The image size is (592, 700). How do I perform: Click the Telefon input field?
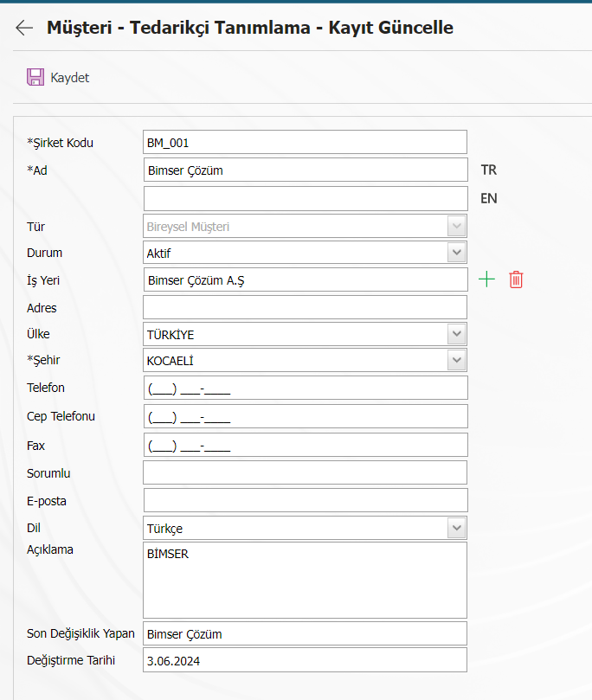(306, 388)
